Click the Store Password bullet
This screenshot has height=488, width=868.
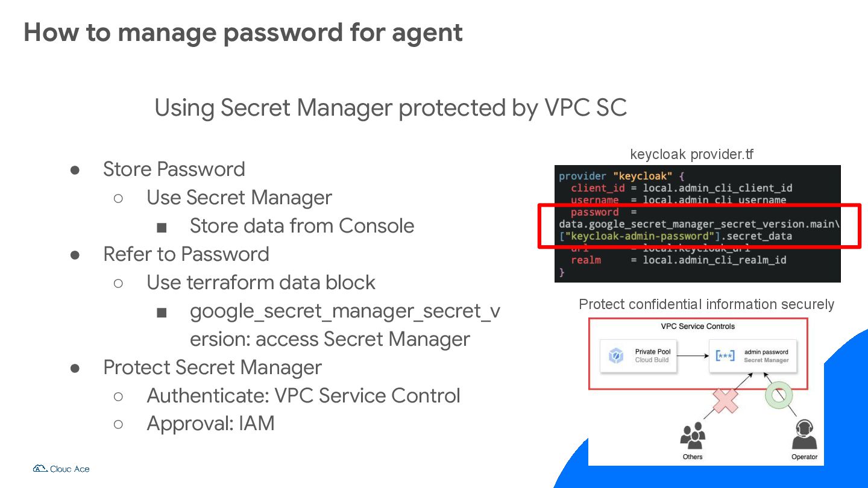pos(174,169)
